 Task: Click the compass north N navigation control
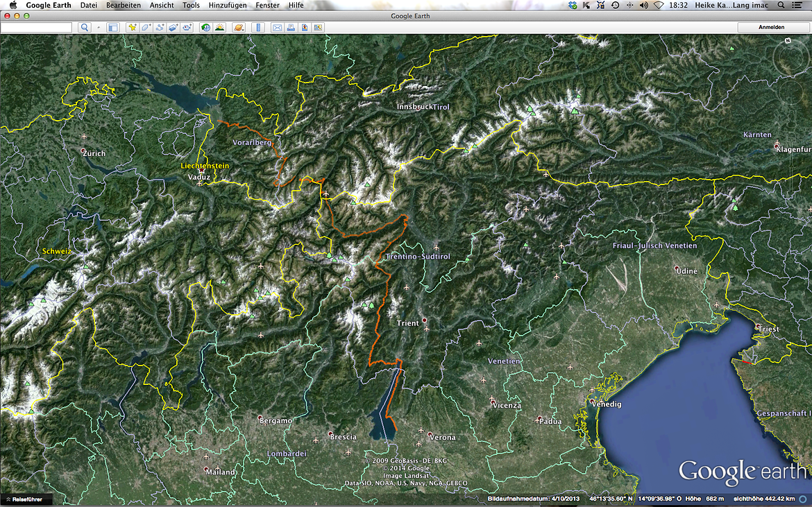(x=788, y=40)
